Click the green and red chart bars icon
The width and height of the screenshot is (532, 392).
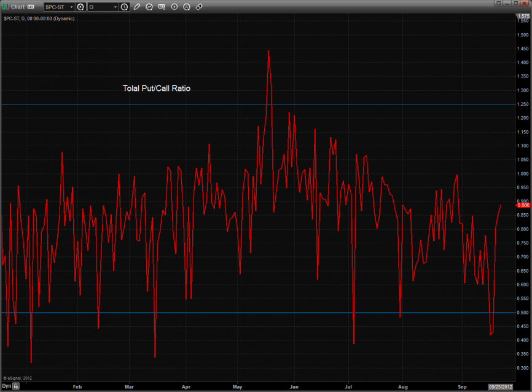click(x=6, y=7)
